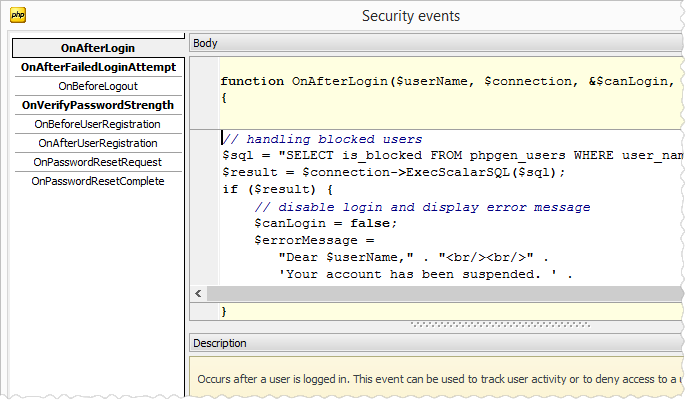Select the OnAfterLogin event
This screenshot has width=690, height=403.
coord(97,48)
